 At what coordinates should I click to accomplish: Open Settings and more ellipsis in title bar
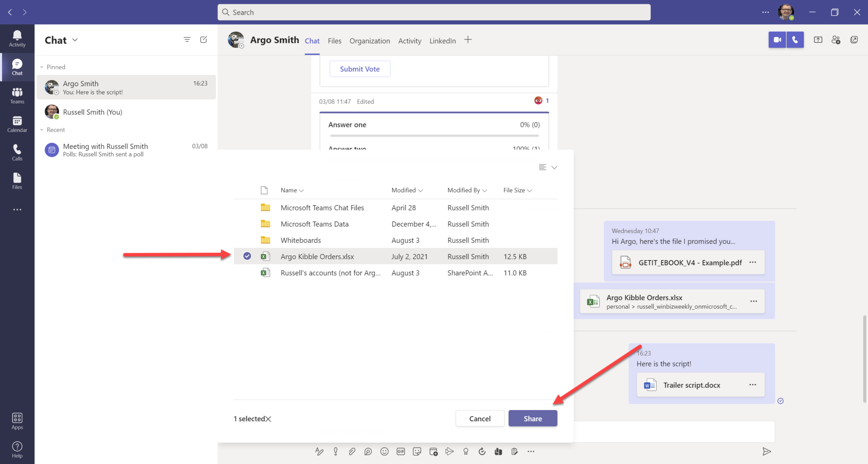pos(765,12)
